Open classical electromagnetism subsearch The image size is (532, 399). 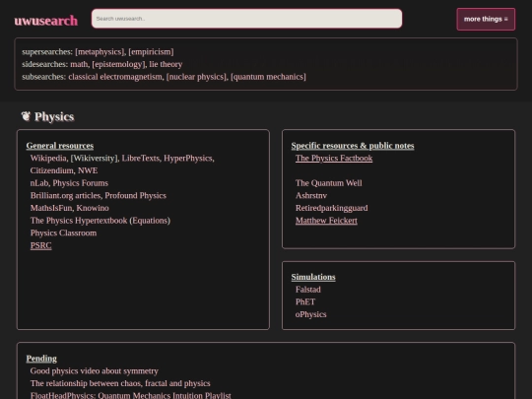point(115,77)
